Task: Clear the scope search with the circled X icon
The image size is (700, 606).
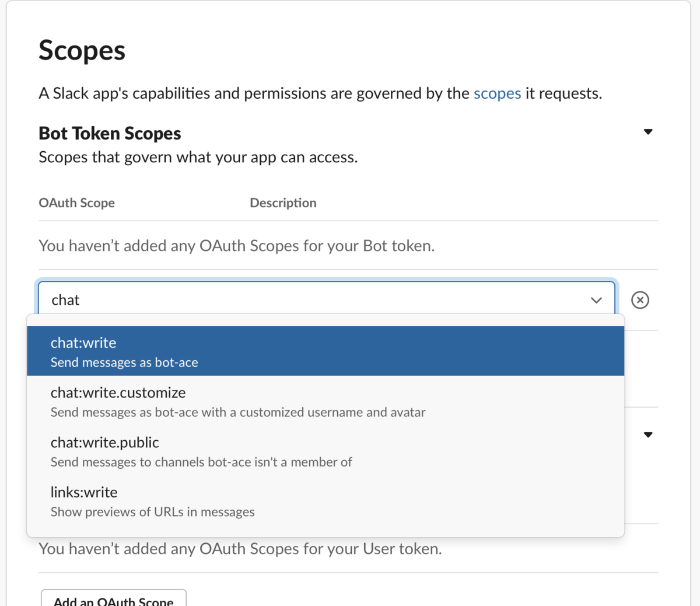Action: click(x=640, y=300)
